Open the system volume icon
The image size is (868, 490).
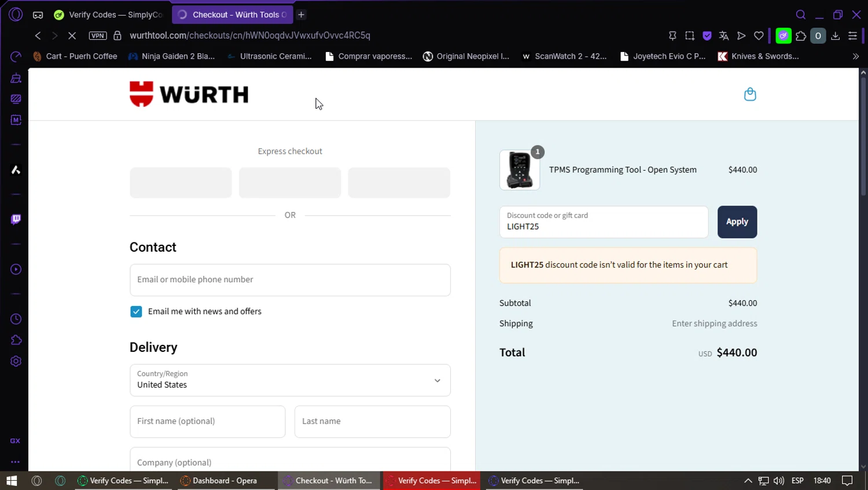coord(779,481)
